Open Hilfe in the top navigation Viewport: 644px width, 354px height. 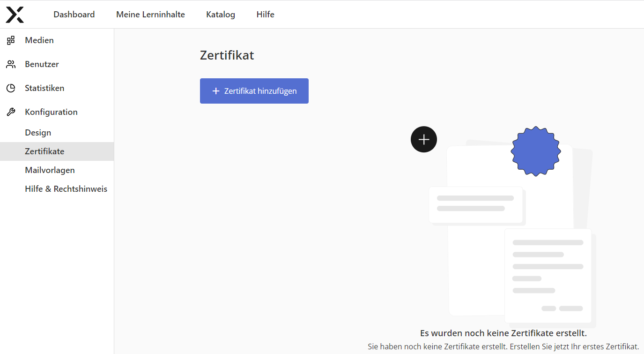(265, 15)
